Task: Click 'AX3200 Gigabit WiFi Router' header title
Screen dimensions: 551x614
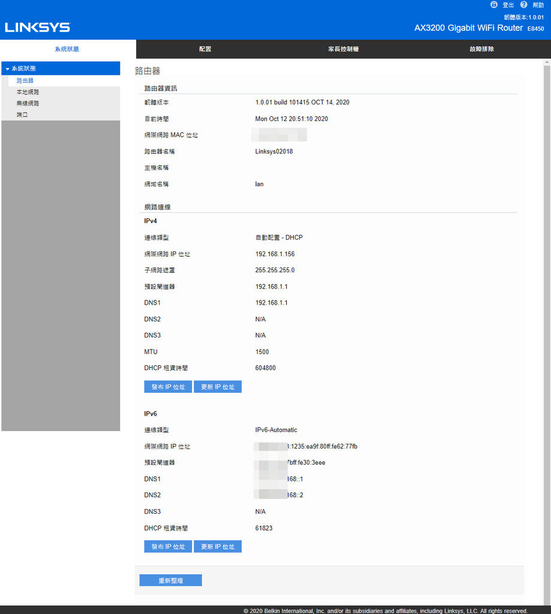Action: (468, 28)
